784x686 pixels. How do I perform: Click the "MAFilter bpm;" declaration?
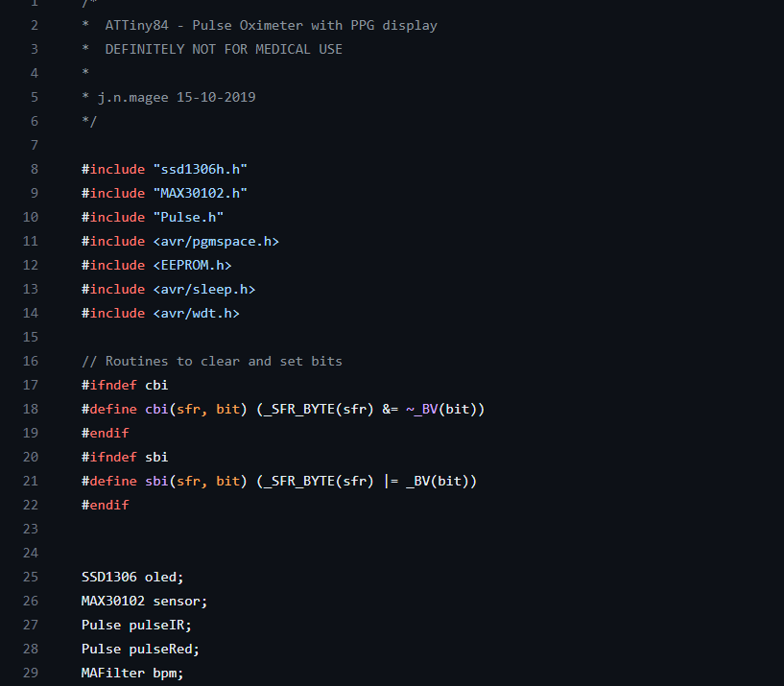[132, 673]
